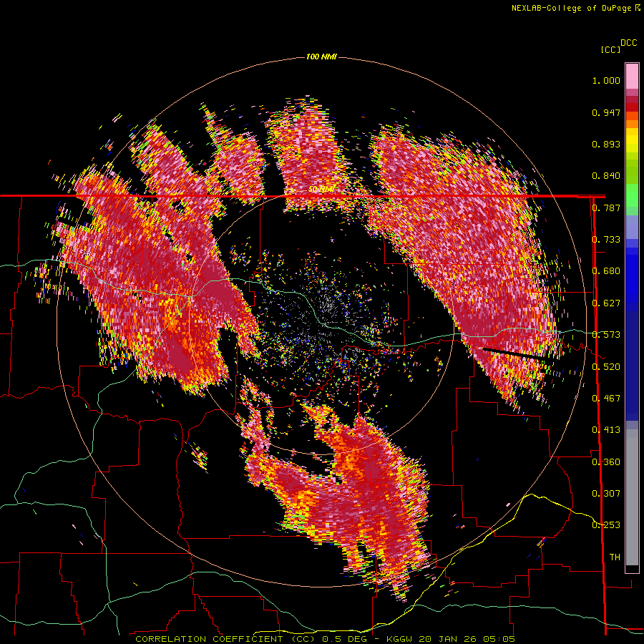Image resolution: width=644 pixels, height=644 pixels.
Task: Click the 0.5 DEG elevation label
Action: [345, 639]
